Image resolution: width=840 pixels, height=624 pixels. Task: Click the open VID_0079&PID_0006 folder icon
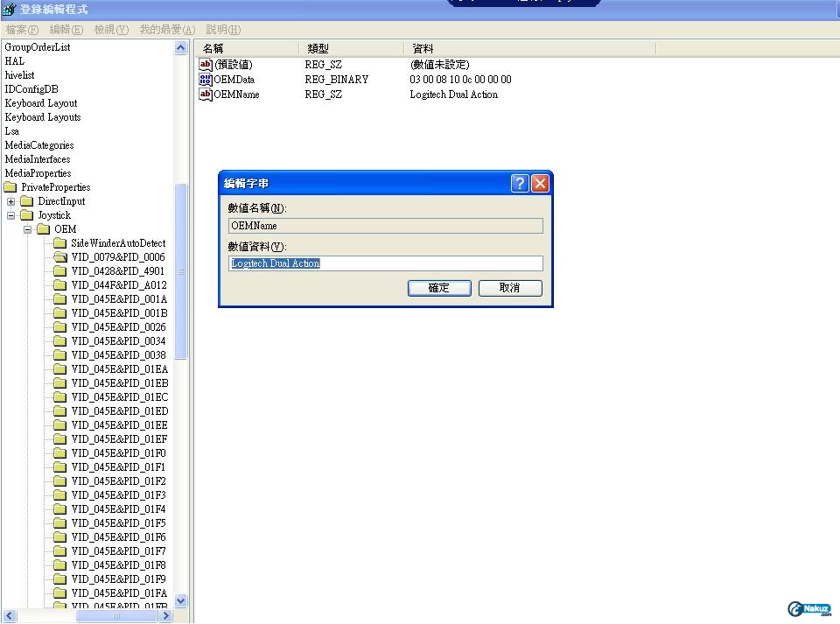coord(60,257)
